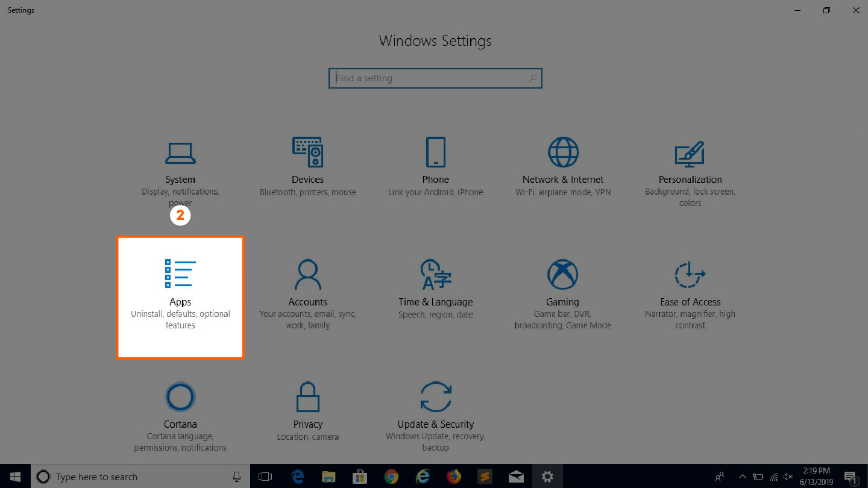Open File Explorer from the taskbar

(329, 477)
